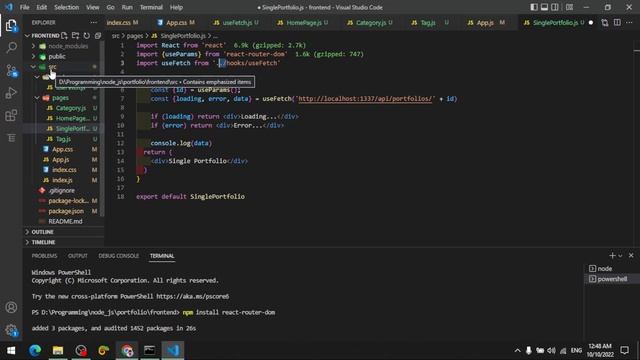Show the DEBUG CONSOLE panel tab
The height and width of the screenshot is (360, 640).
pos(118,256)
